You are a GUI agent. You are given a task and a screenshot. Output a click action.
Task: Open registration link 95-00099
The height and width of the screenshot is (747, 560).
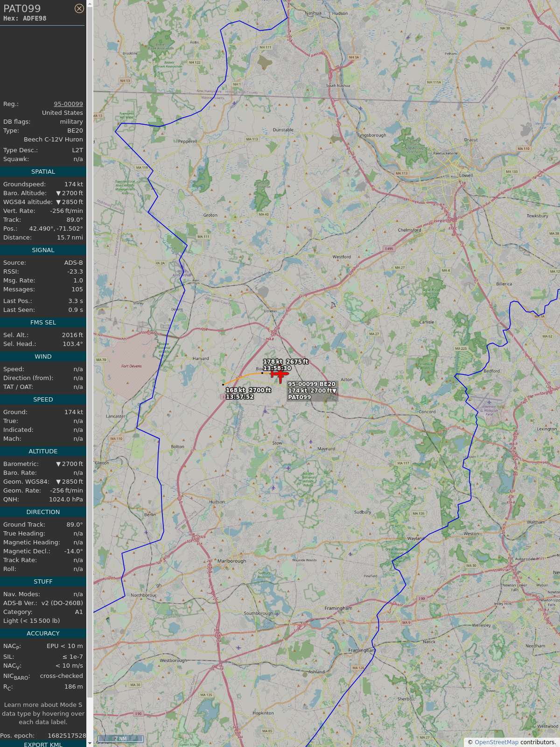coord(68,104)
